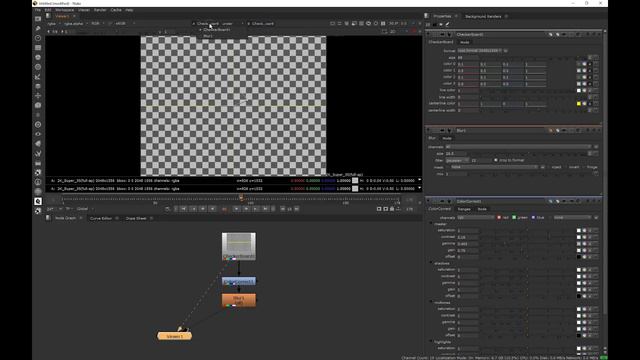Open the Views eye icon toolbar menu
The image size is (640, 360).
click(38, 134)
